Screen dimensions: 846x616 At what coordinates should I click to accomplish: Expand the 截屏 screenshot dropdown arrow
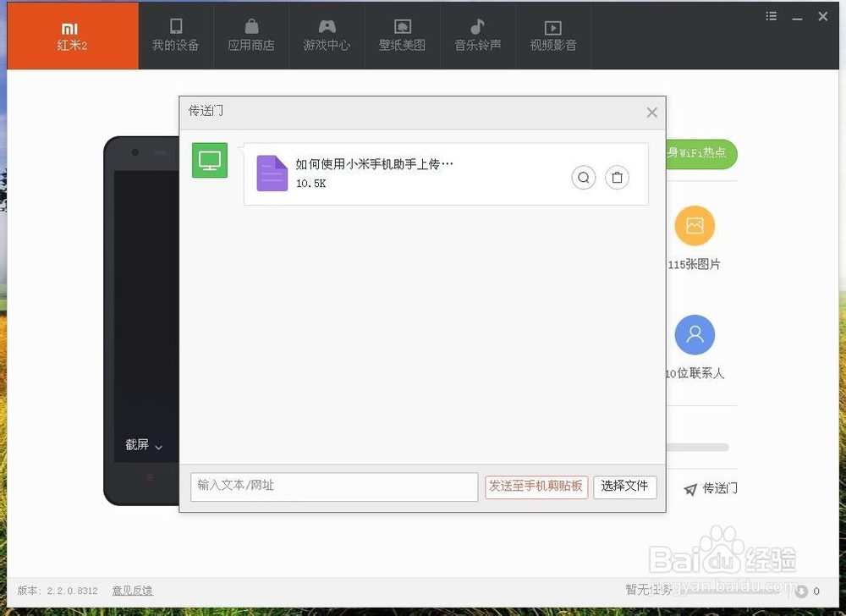159,447
